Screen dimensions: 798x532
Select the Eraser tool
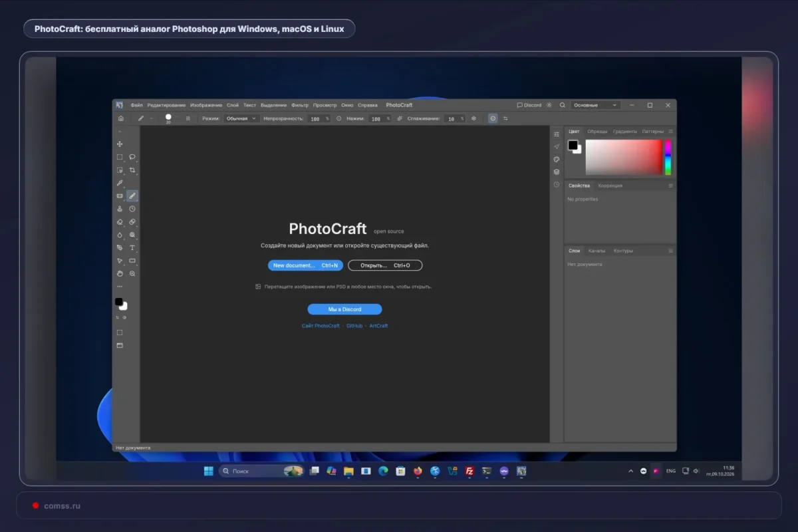tap(120, 222)
